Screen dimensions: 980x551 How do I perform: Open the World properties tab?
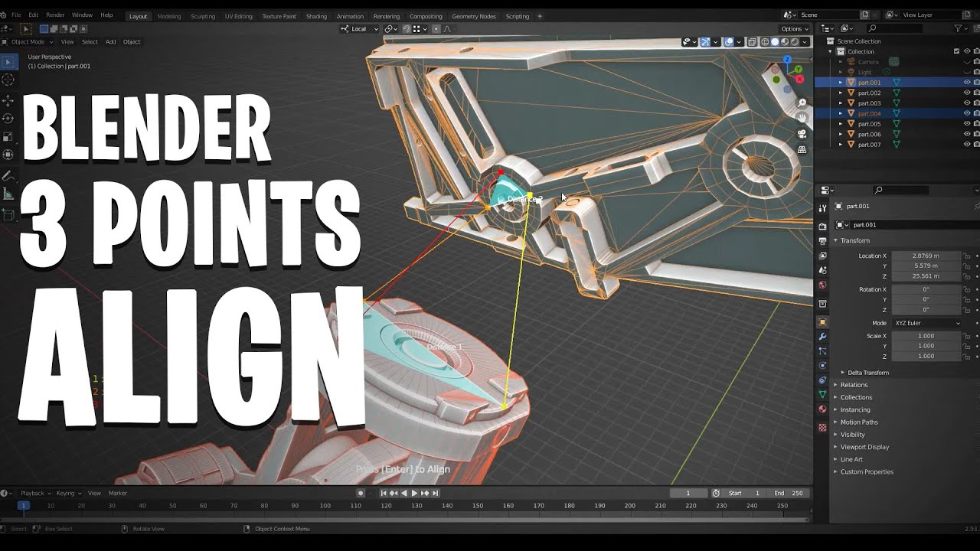[822, 285]
